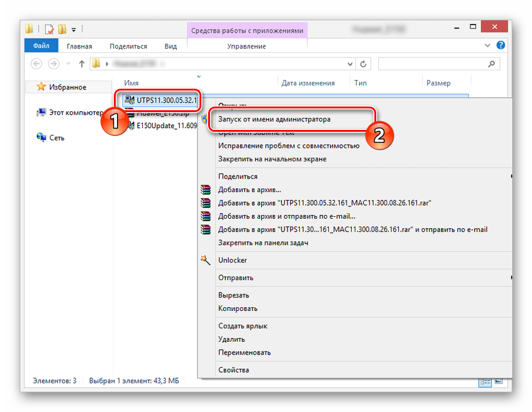This screenshot has width=532, height=412.
Task: Click the Properties quick access icon
Action: click(49, 30)
